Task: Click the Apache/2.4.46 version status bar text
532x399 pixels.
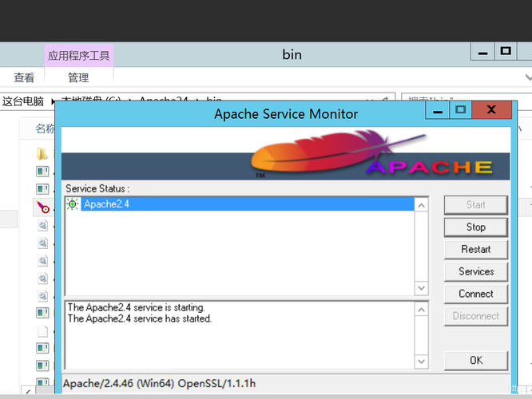Action: 159,383
